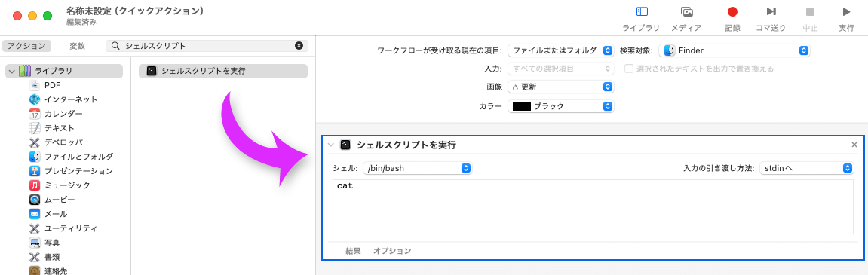Clear the search field with X icon
Viewport: 868px width, 275px height.
pyautogui.click(x=299, y=46)
